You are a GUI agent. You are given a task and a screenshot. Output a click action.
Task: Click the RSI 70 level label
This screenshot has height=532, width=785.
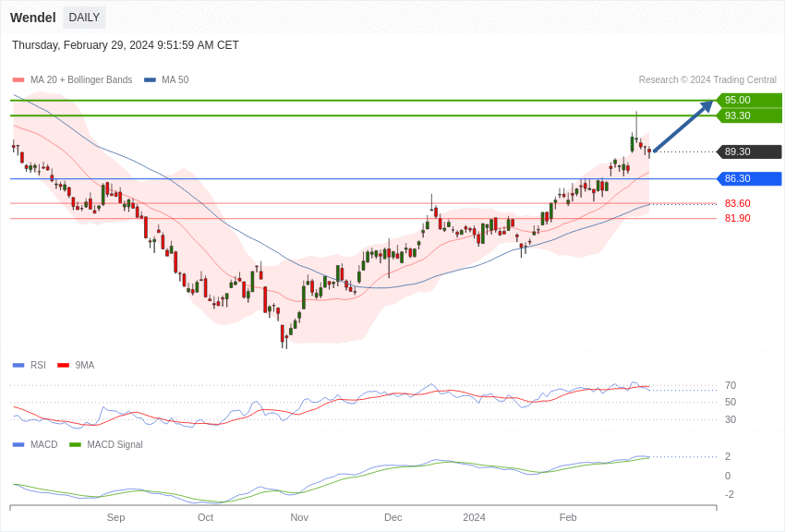731,385
